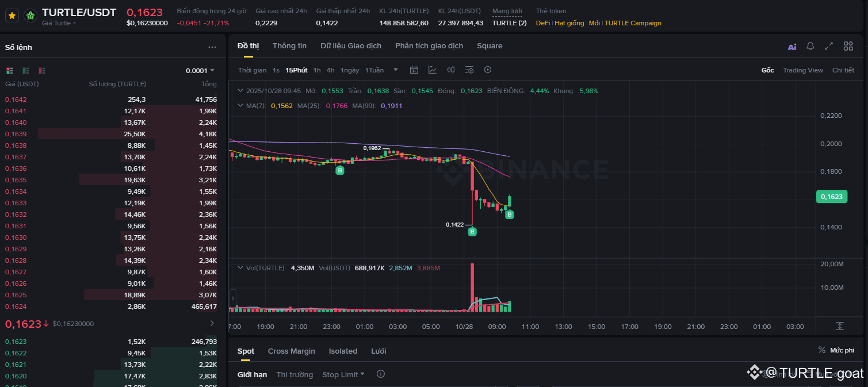
Task: Open the layout widgets grid icon
Action: pos(848,47)
